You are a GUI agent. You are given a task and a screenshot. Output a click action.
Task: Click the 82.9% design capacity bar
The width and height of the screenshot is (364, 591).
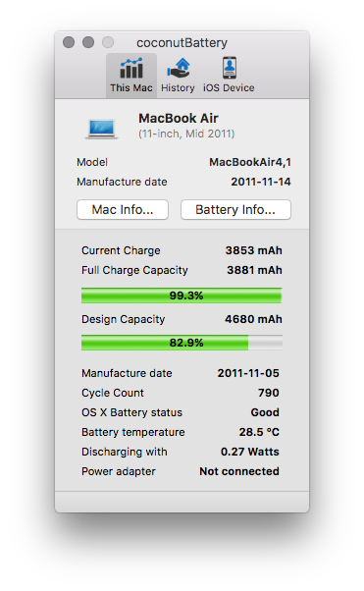point(182,343)
